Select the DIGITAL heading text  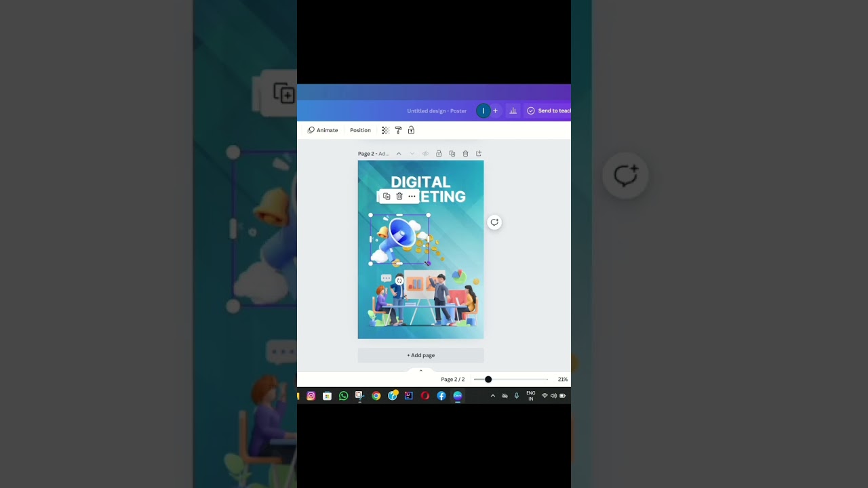click(x=420, y=182)
